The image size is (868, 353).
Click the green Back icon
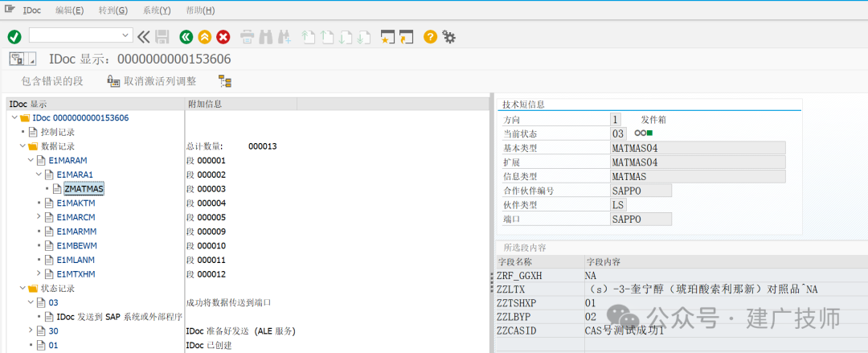tap(186, 37)
